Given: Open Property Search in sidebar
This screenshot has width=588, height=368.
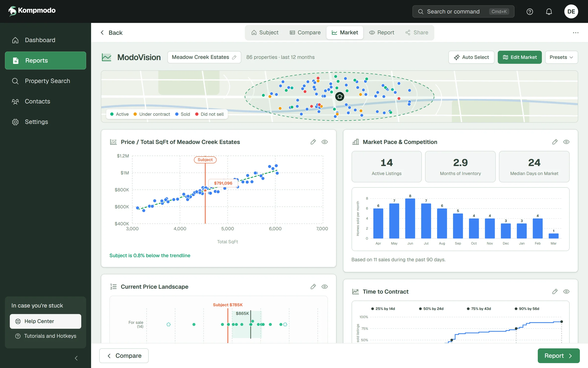Looking at the screenshot, I should pos(46,81).
